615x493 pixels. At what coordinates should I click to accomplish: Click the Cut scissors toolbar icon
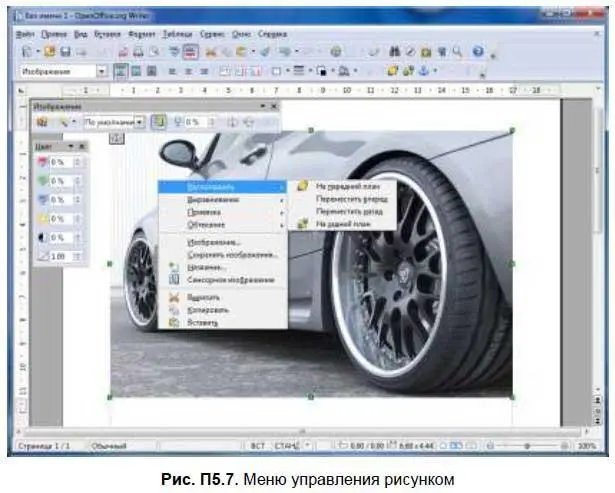click(211, 51)
